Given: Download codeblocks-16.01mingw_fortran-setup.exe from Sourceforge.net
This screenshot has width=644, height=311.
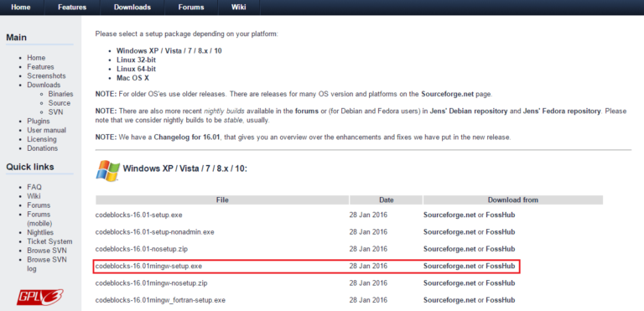Looking at the screenshot, I should coord(449,300).
